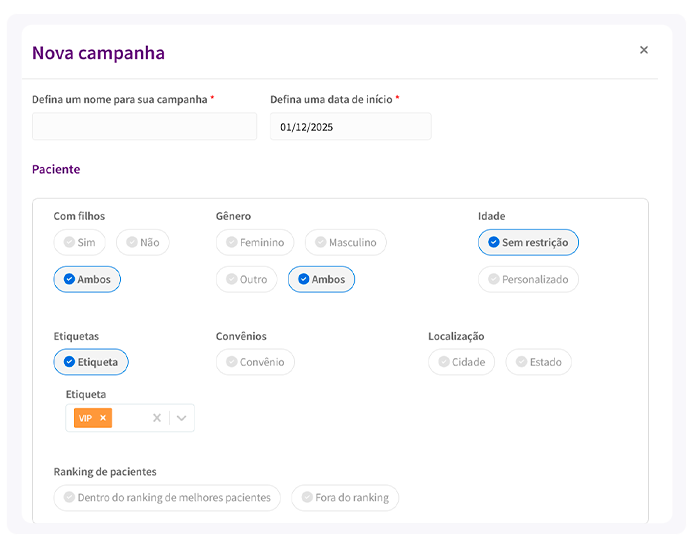691x553 pixels.
Task: Select Sem restrição age option
Action: tap(528, 242)
